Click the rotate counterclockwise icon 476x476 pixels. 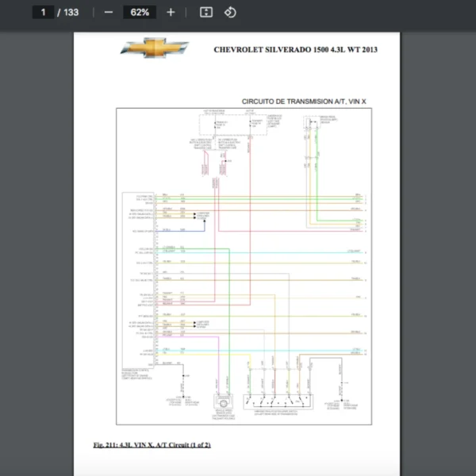(x=230, y=13)
